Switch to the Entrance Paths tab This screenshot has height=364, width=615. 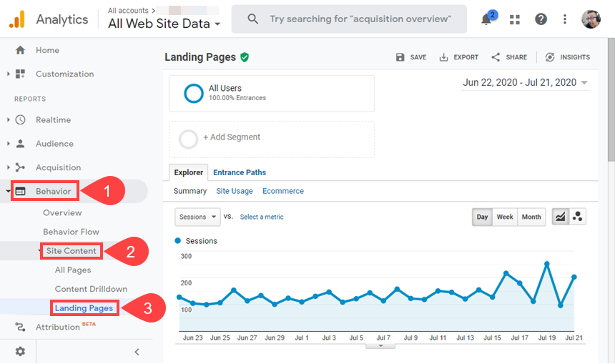[x=240, y=172]
